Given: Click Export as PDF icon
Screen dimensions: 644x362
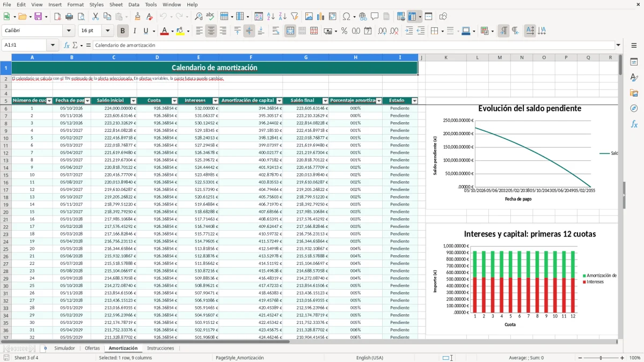Looking at the screenshot, I should click(57, 17).
